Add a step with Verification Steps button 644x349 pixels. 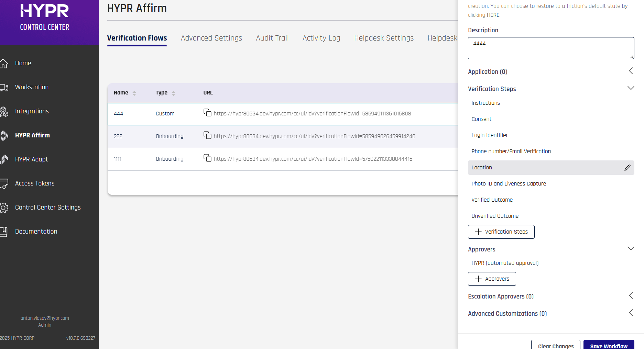point(501,232)
